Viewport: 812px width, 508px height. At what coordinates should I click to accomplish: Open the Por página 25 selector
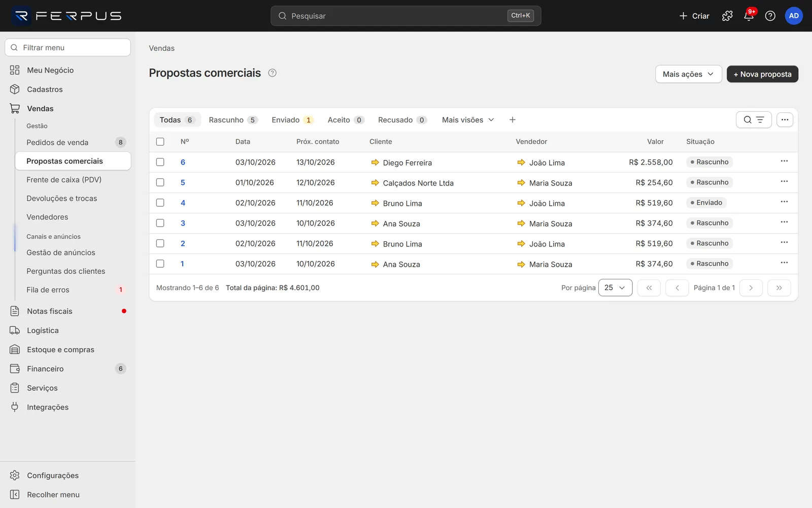tap(615, 288)
